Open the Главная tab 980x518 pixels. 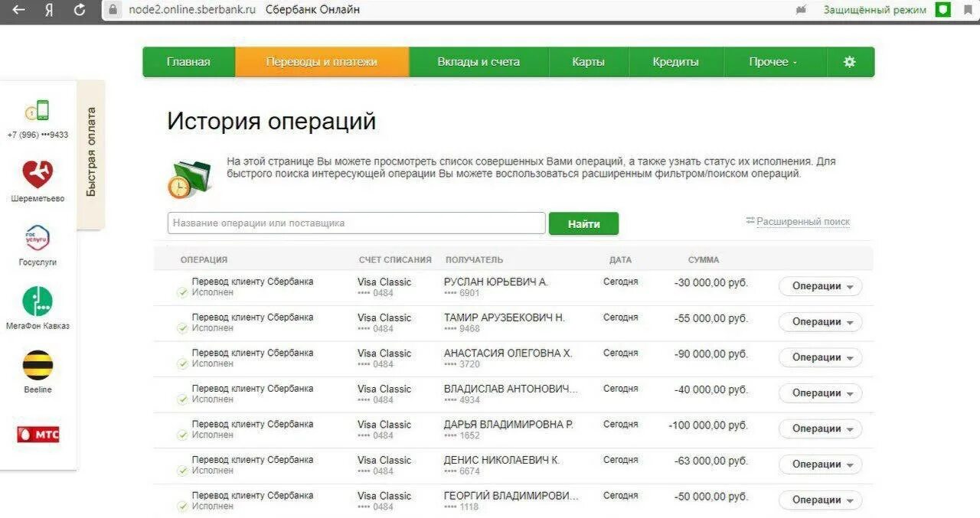(x=188, y=62)
